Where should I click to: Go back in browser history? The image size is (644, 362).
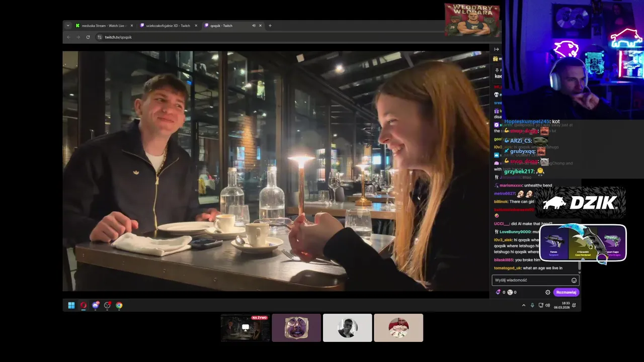click(69, 37)
